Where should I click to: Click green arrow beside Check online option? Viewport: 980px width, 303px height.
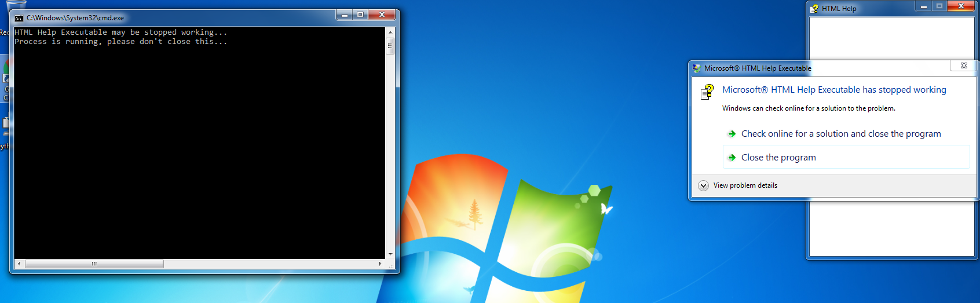[x=732, y=134]
